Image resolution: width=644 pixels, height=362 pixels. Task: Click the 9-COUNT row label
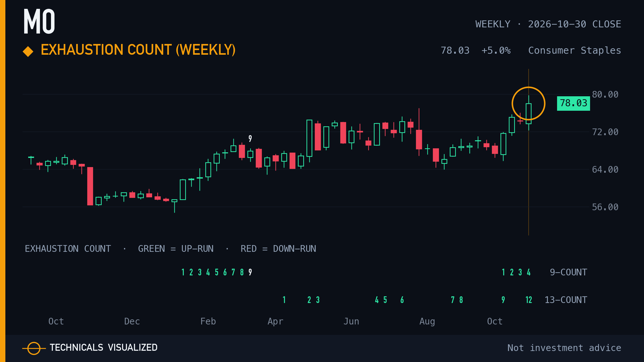point(568,272)
